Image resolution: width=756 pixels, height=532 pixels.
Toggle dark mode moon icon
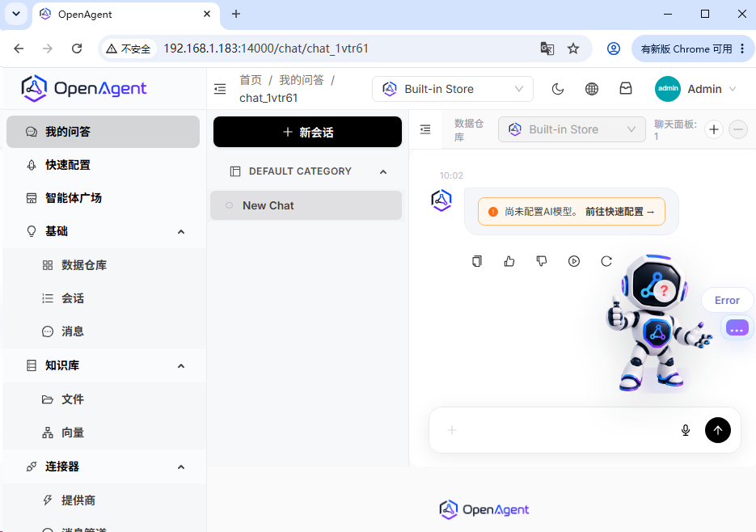pos(558,89)
